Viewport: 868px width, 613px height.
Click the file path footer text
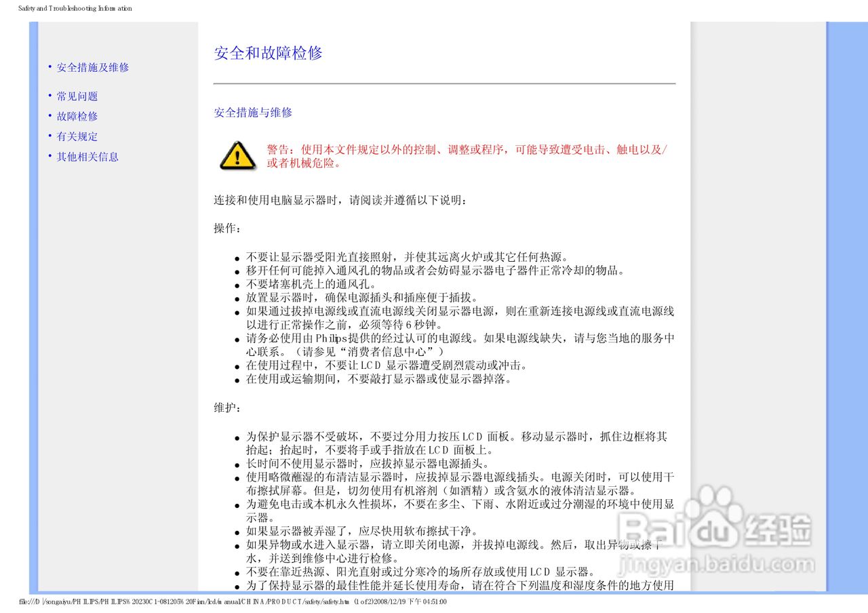click(x=233, y=602)
